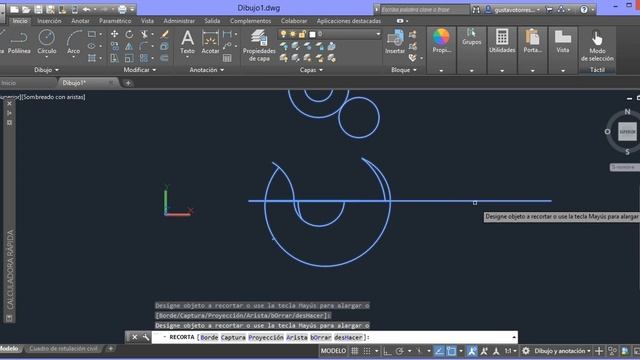
Task: Toggle polar tracking in status bar
Action: (400, 351)
